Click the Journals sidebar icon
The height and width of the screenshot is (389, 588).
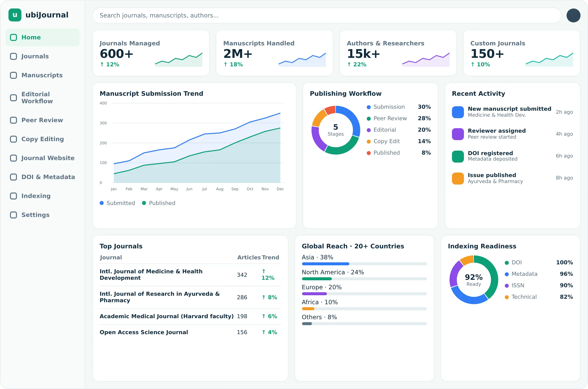pos(13,56)
